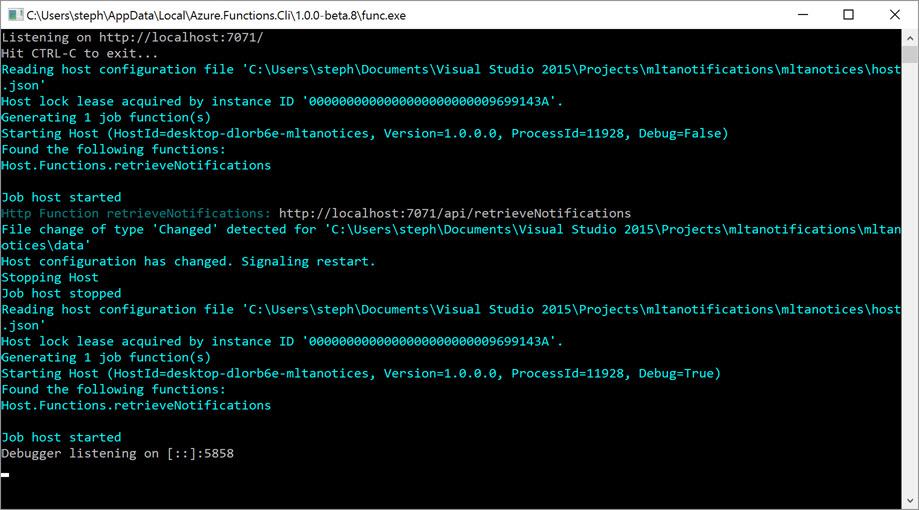919x510 pixels.
Task: Click first 'Generating 1 job function(s)' line
Action: 106,117
